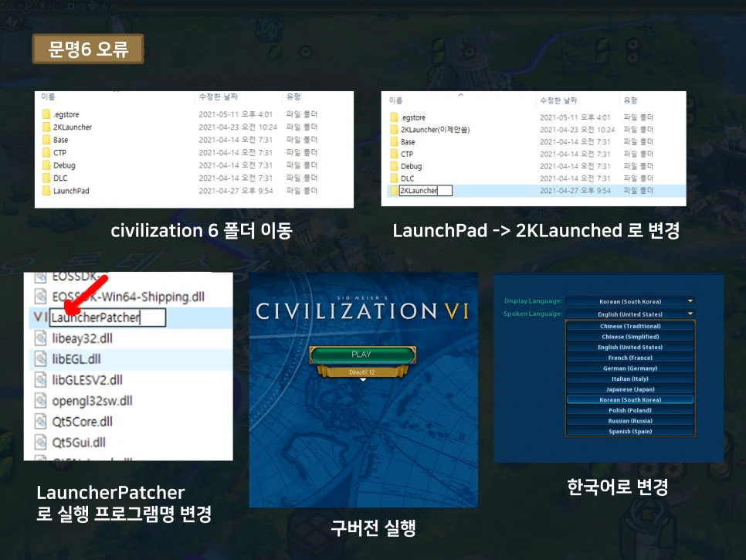
Task: Open the Display Language dropdown arrow
Action: (x=690, y=301)
